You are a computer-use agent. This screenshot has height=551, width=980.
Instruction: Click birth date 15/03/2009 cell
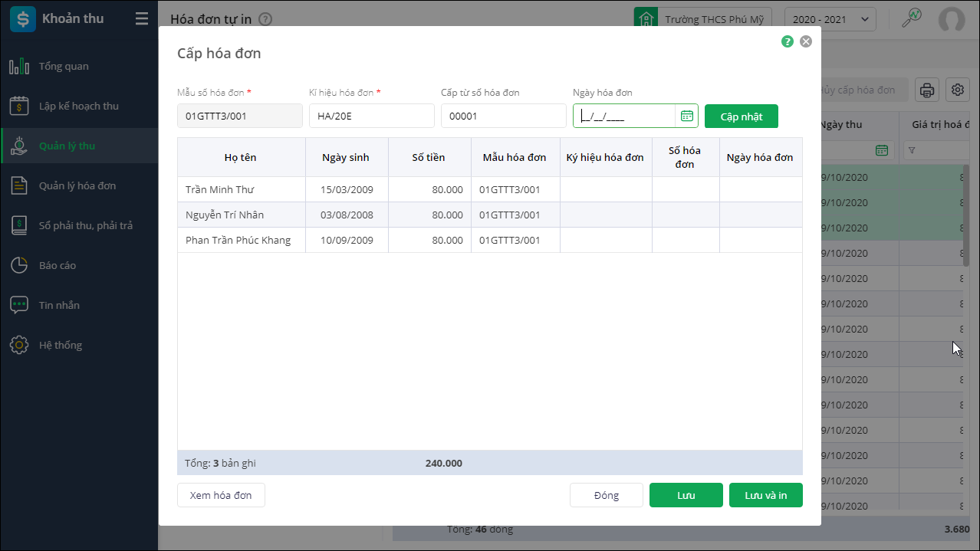pyautogui.click(x=347, y=189)
